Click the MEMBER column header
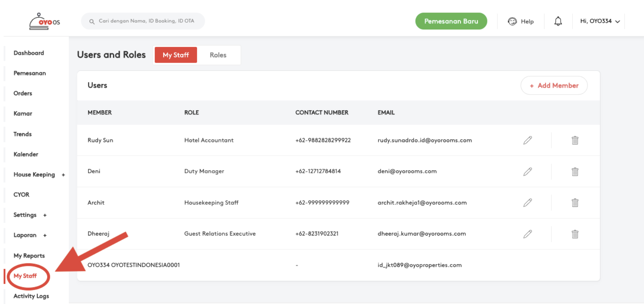Viewport: 644px width, 304px height. (x=100, y=112)
